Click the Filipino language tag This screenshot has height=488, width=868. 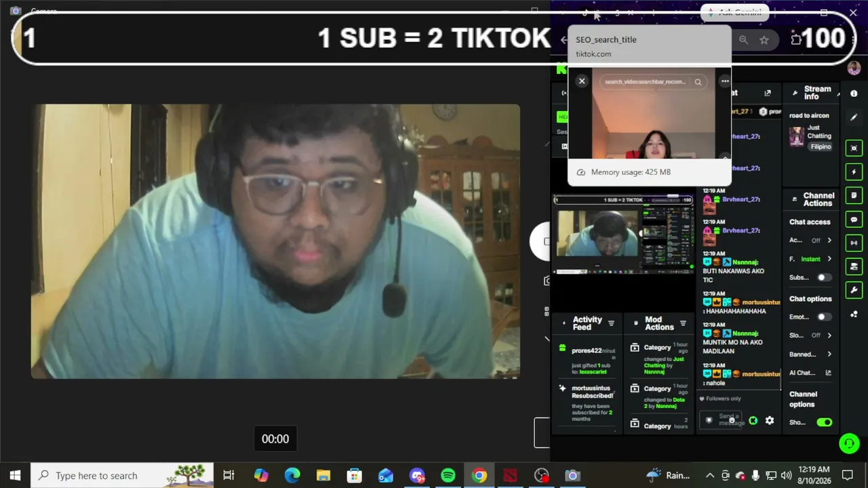point(821,146)
